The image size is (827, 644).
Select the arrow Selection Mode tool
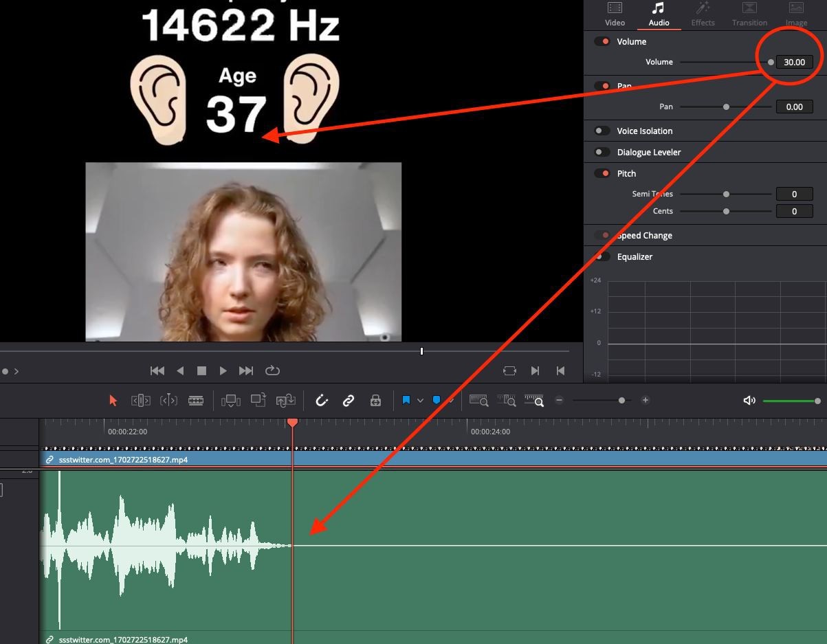click(x=113, y=400)
